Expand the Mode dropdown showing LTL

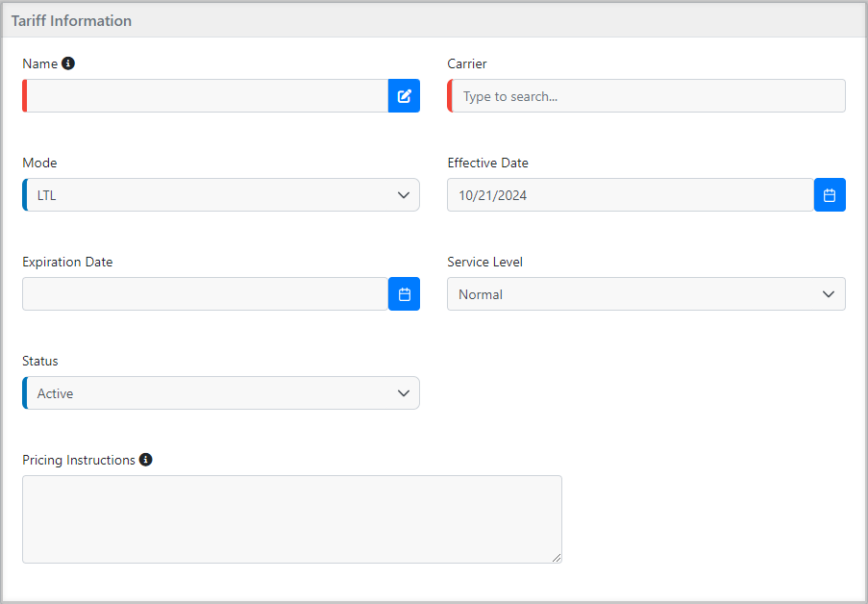[x=221, y=195]
